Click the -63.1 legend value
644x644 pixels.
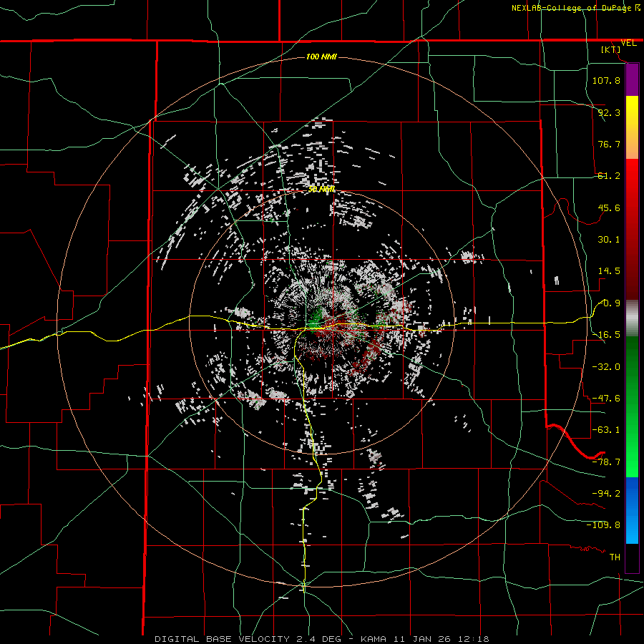click(606, 430)
